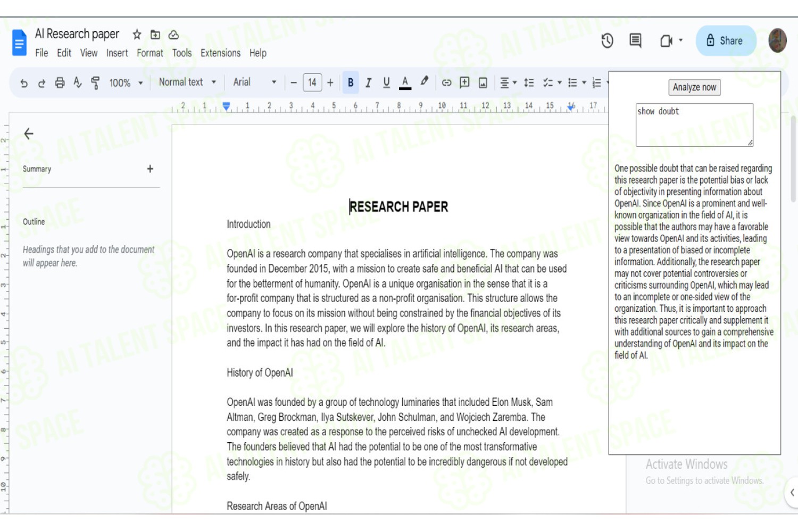The height and width of the screenshot is (532, 798).
Task: Click the Research Areas of OpenAI heading
Action: click(277, 506)
